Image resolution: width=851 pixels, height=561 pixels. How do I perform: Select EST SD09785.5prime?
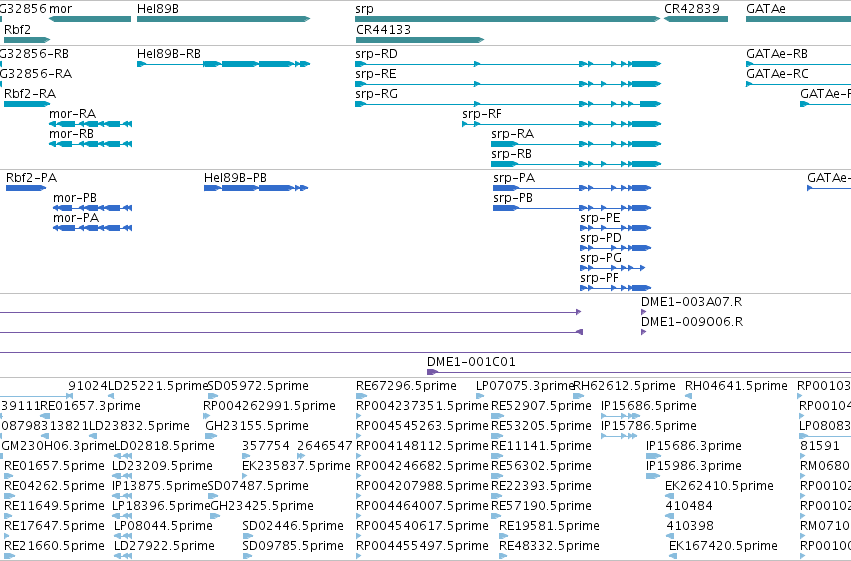coord(293,547)
